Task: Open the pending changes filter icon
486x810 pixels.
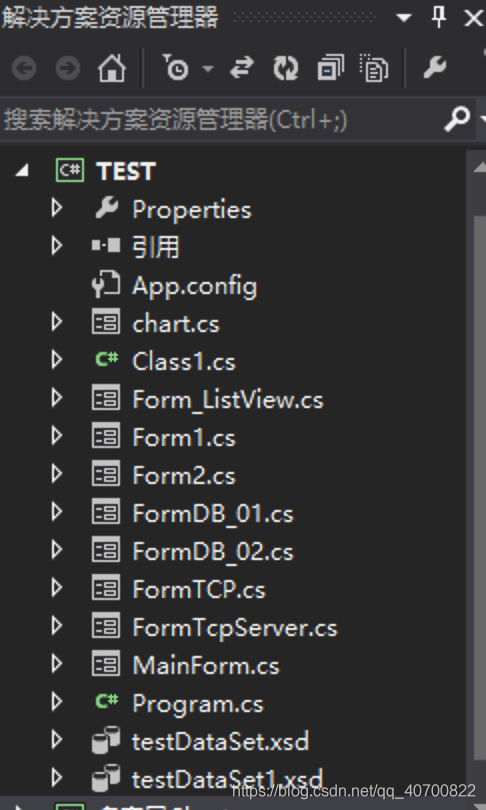Action: (x=177, y=68)
